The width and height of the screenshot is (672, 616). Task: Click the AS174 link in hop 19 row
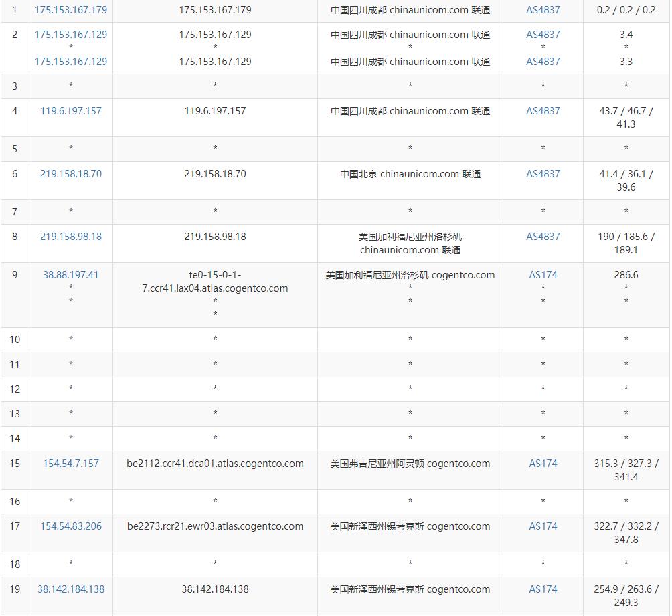pos(543,589)
